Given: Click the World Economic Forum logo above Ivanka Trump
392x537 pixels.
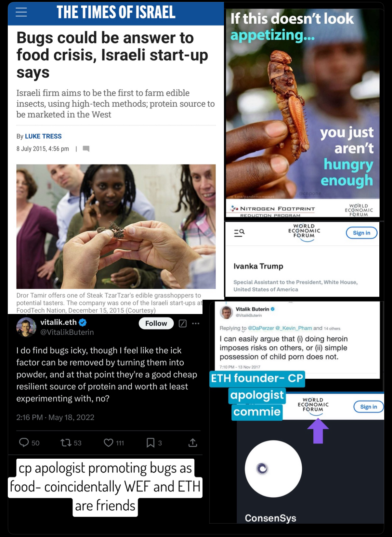Looking at the screenshot, I should point(304,232).
